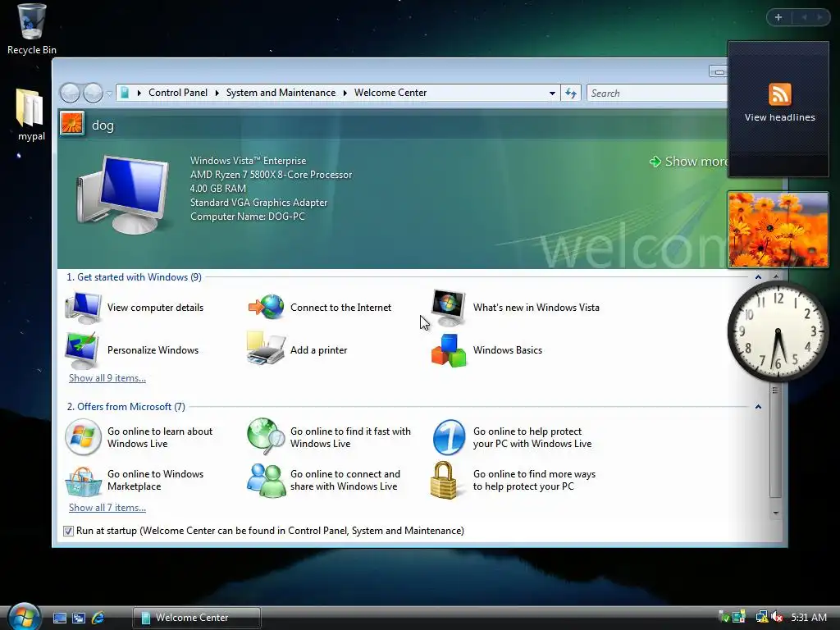Collapse the Get started with Windows section
The height and width of the screenshot is (630, 840).
758,277
